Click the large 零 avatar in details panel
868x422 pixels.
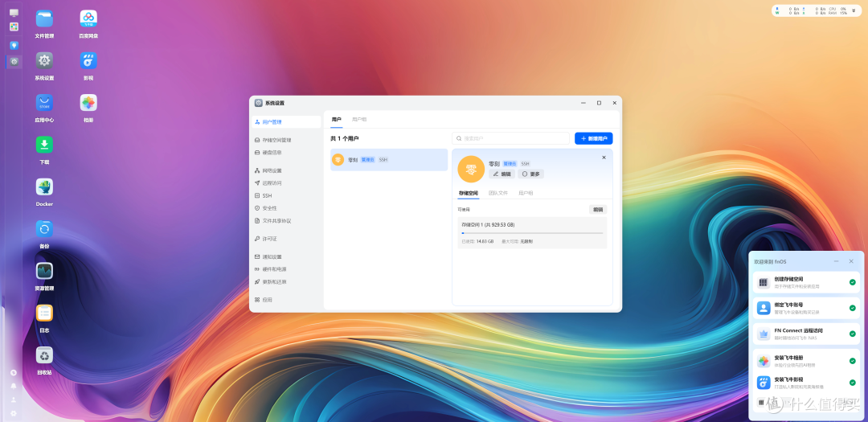pyautogui.click(x=471, y=169)
